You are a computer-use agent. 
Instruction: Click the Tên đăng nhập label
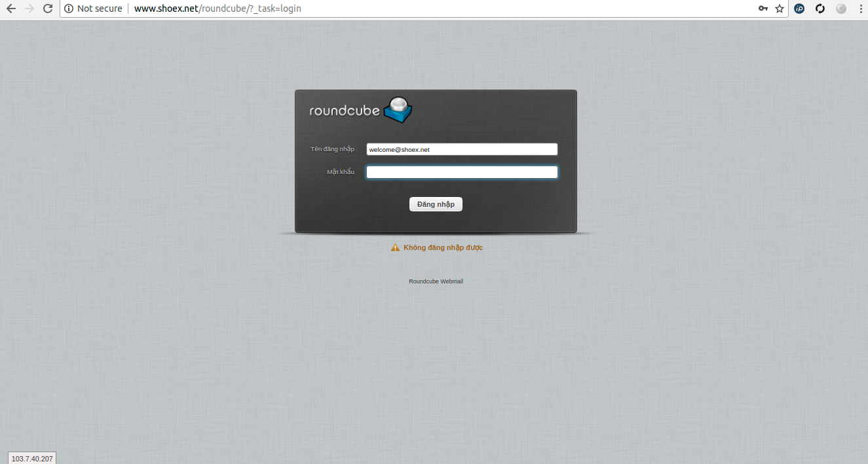332,149
